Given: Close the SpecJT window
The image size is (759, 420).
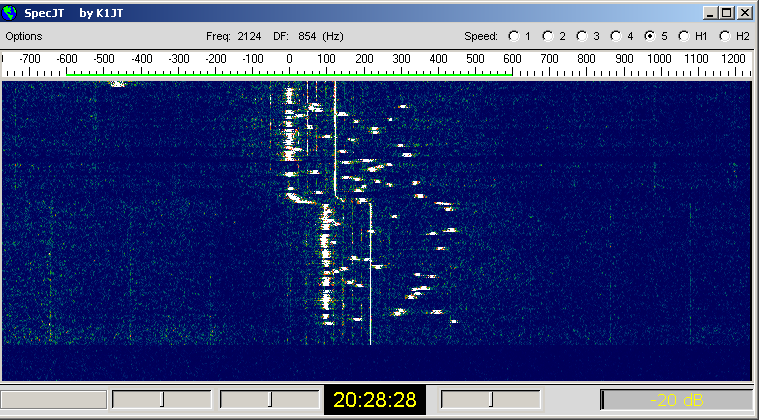Looking at the screenshot, I should (744, 13).
